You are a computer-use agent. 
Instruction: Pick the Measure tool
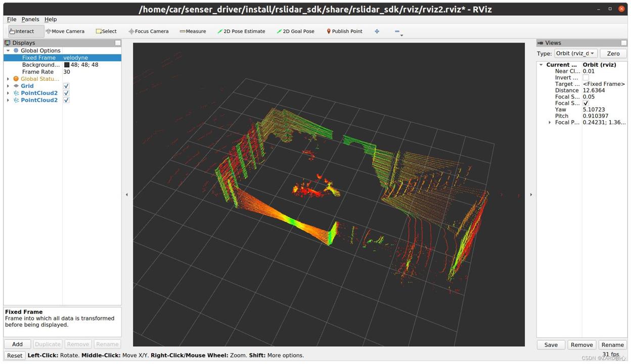pyautogui.click(x=193, y=31)
